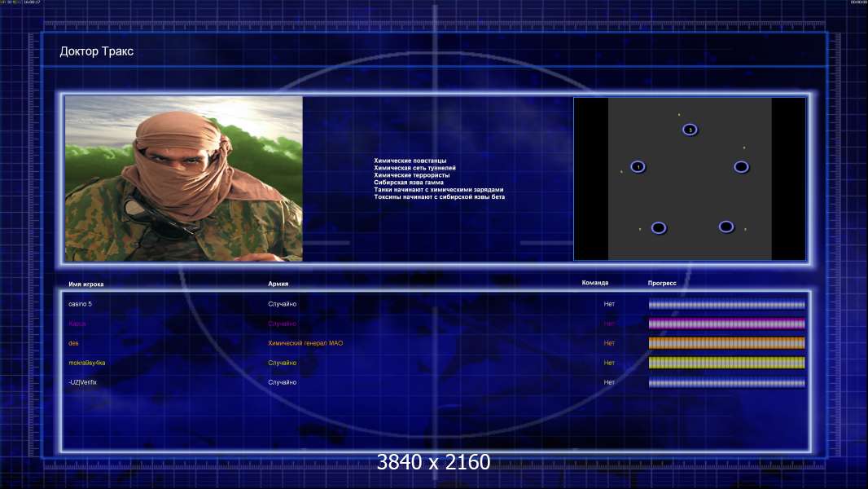Image resolution: width=868 pixels, height=489 pixels.
Task: Click the Сибирская язва гамма line
Action: click(409, 183)
